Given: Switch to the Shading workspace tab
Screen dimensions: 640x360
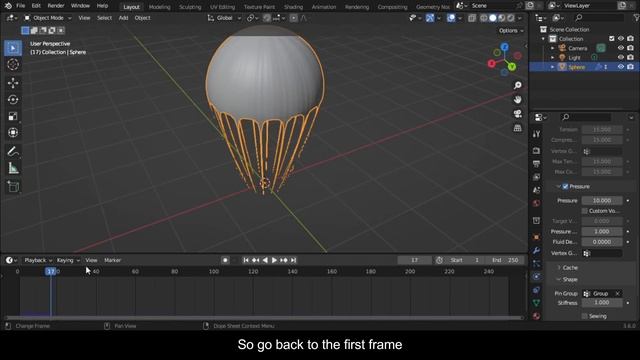Looking at the screenshot, I should [293, 7].
